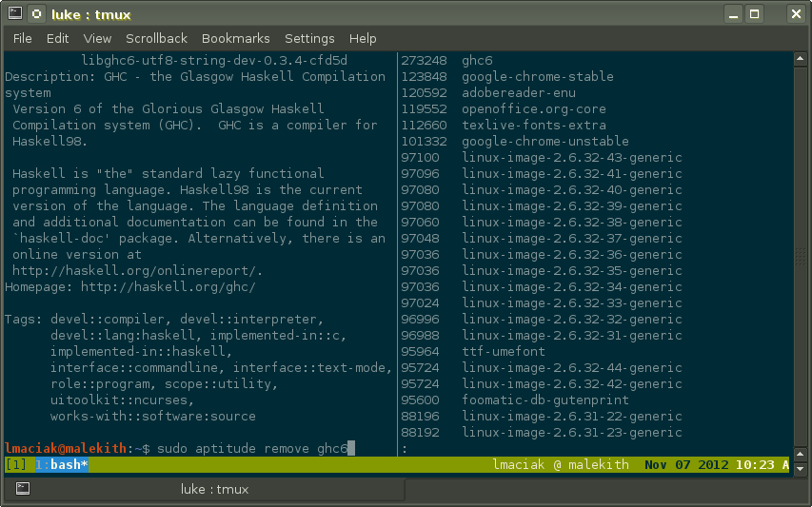This screenshot has width=812, height=507.
Task: Click the scrollbar down arrow
Action: click(800, 467)
